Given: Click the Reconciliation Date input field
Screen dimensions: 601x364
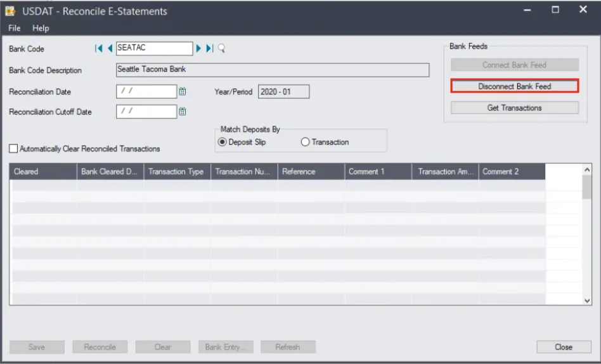Looking at the screenshot, I should coord(146,91).
